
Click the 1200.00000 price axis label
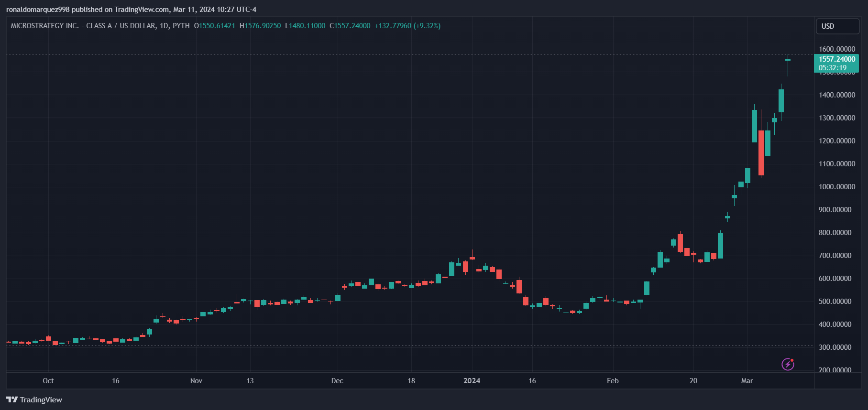pyautogui.click(x=837, y=141)
